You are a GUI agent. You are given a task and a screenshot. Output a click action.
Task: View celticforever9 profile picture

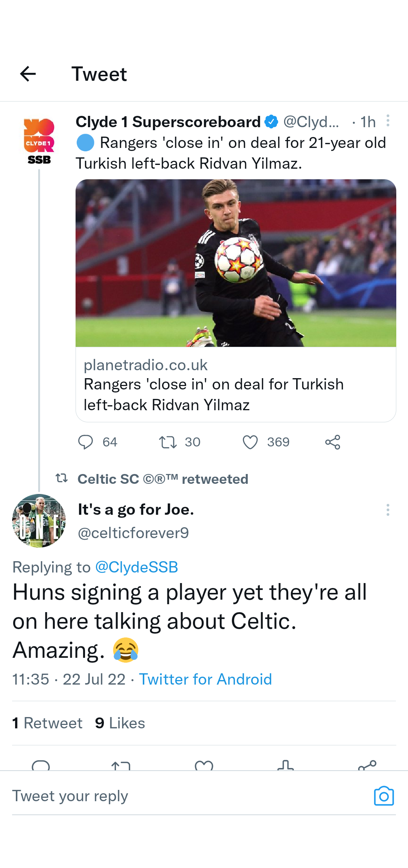coord(39,520)
